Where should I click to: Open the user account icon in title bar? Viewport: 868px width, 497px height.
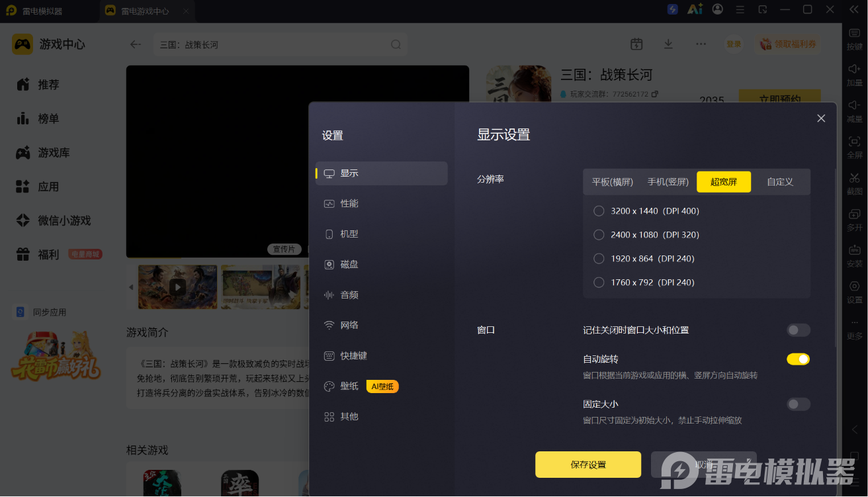click(718, 10)
